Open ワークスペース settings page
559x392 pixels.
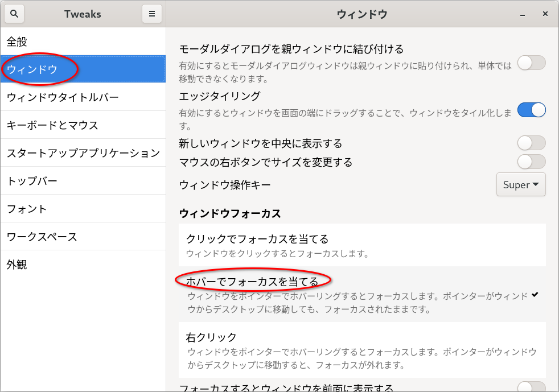tap(83, 236)
